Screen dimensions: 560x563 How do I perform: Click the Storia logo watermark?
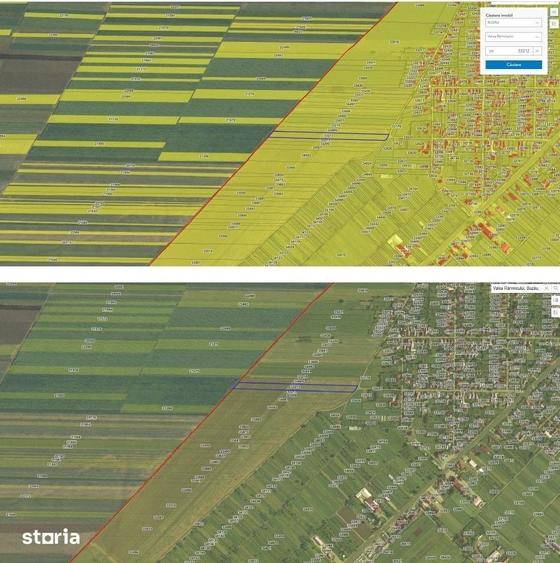[51, 537]
